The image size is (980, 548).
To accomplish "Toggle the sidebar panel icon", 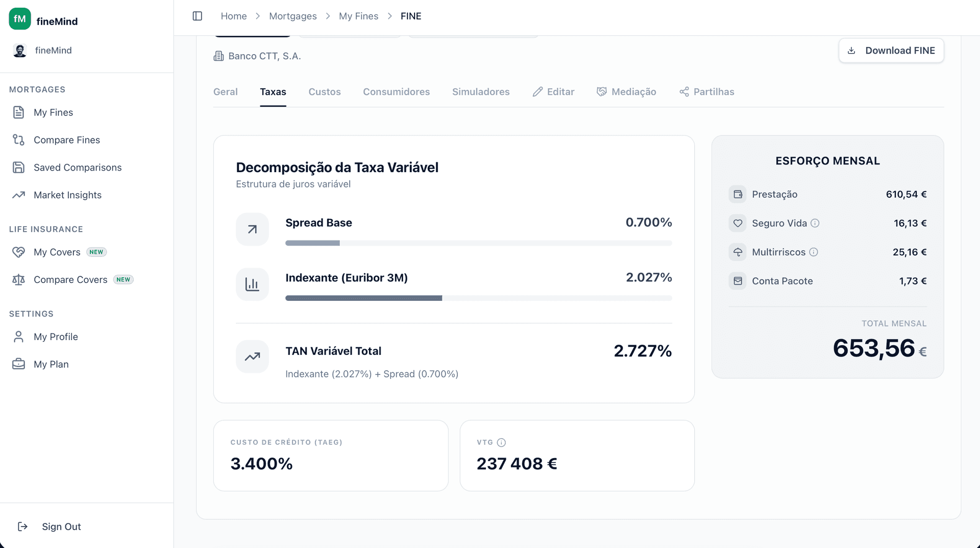I will (x=197, y=16).
